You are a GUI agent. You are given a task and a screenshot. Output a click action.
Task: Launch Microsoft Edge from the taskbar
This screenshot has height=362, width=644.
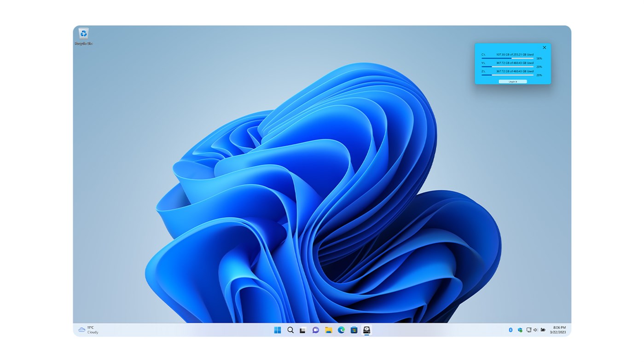click(x=341, y=330)
